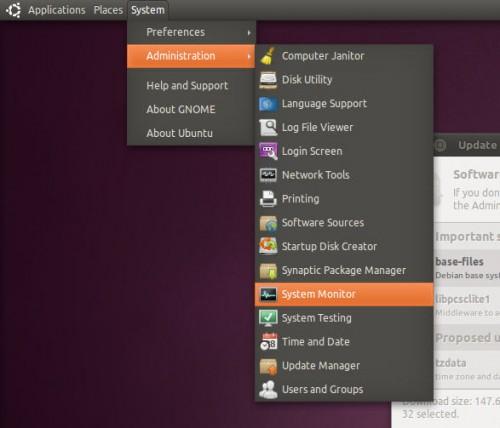
Task: Click the Synaptic Package Manager icon
Action: pos(268,271)
